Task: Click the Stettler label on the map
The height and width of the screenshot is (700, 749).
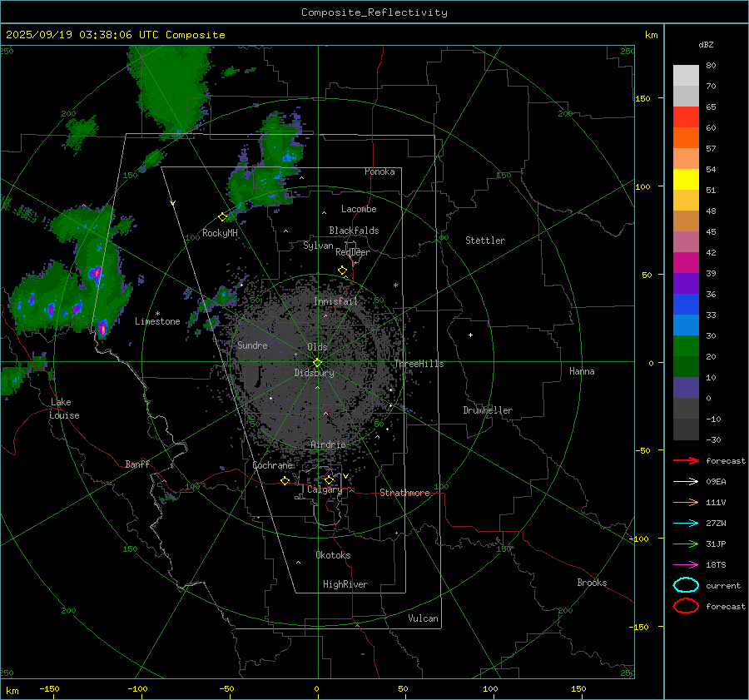Action: tap(484, 241)
